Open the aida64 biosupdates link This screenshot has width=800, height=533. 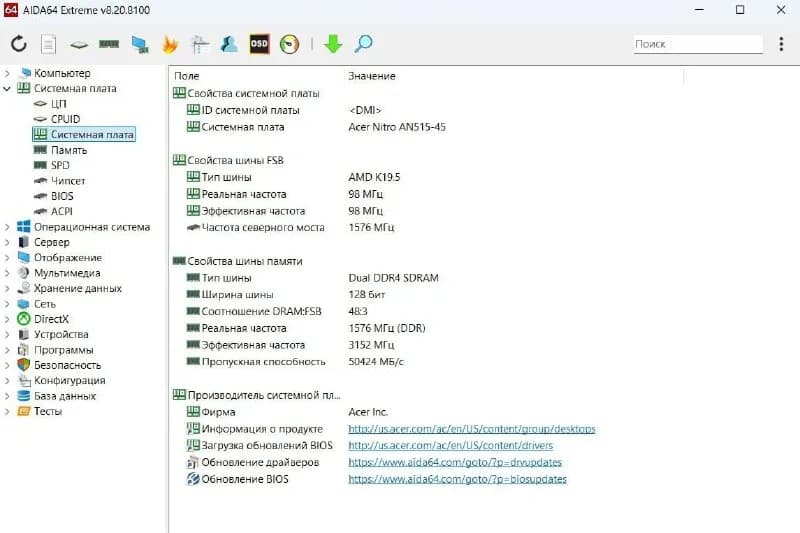tap(458, 479)
